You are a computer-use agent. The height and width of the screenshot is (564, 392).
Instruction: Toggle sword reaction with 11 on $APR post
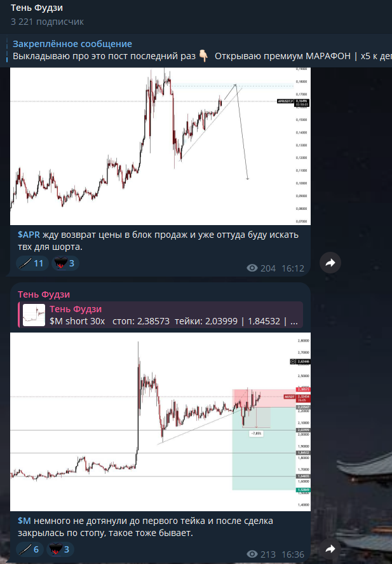32,263
